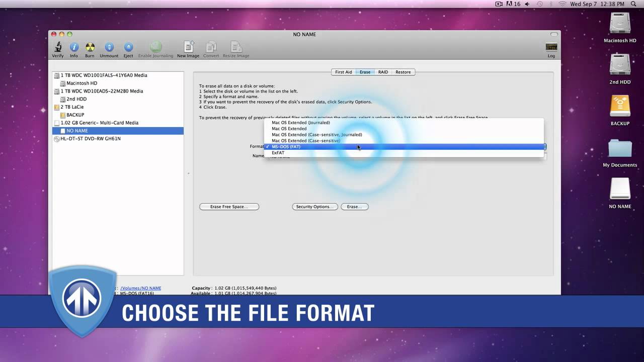Switch to the Restore tab
This screenshot has height=362, width=644.
403,72
